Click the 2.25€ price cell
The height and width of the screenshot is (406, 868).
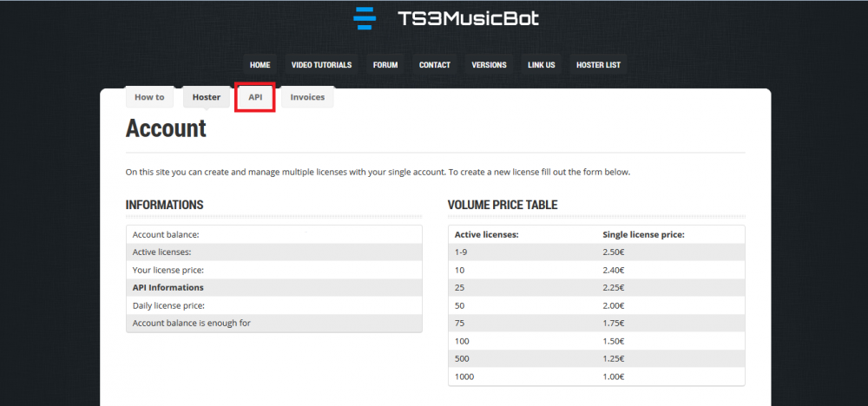coord(614,288)
